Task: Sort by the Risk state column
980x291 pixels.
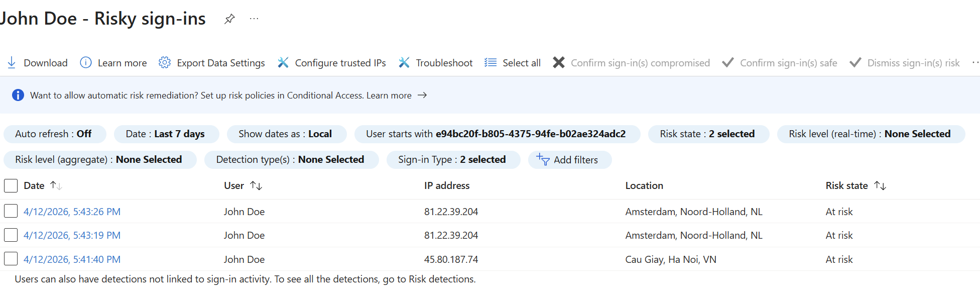Action: (x=880, y=185)
